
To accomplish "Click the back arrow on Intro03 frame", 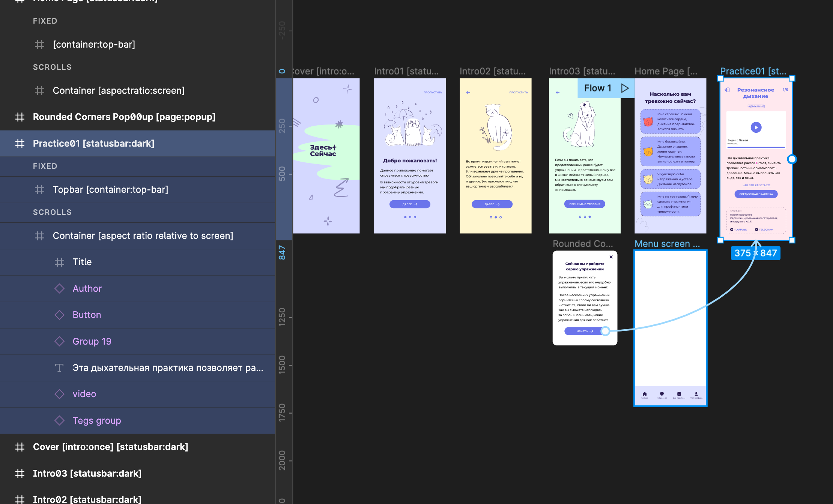I will pyautogui.click(x=558, y=92).
